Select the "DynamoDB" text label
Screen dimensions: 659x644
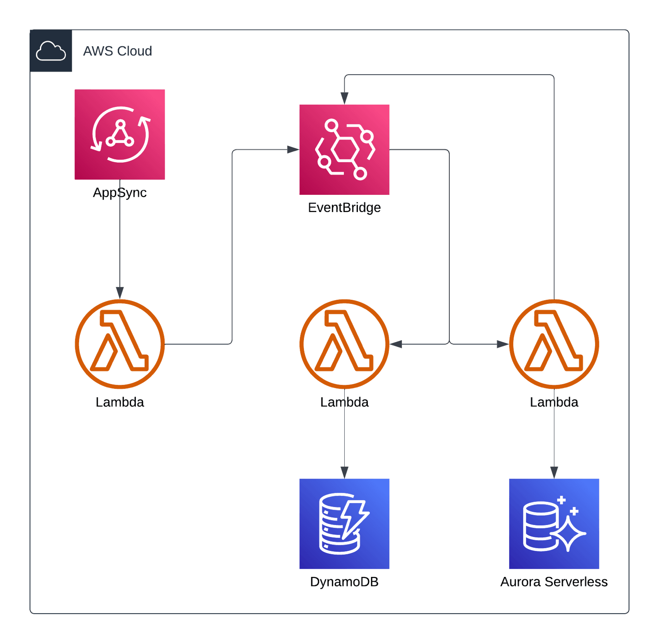[344, 581]
